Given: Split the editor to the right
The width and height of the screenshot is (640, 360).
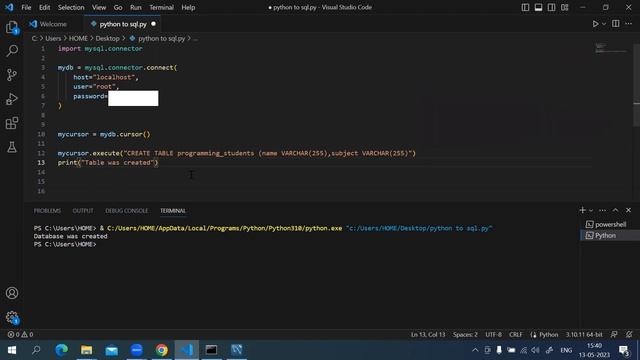Looking at the screenshot, I should [616, 24].
